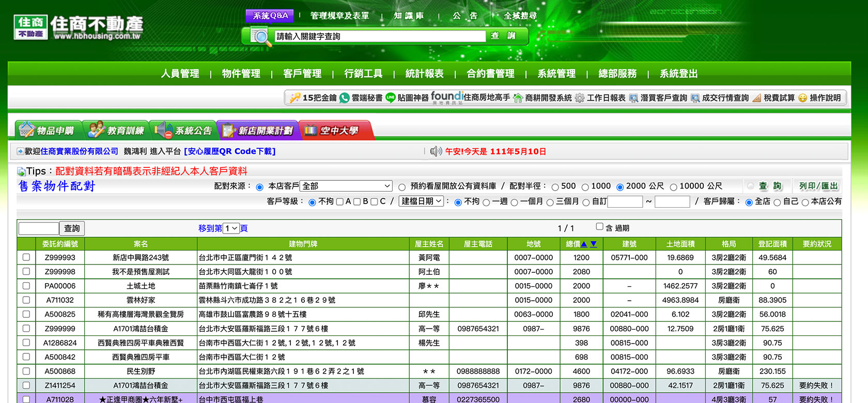Click the speaker icon beside the greeting
Image resolution: width=868 pixels, height=403 pixels.
click(x=436, y=151)
